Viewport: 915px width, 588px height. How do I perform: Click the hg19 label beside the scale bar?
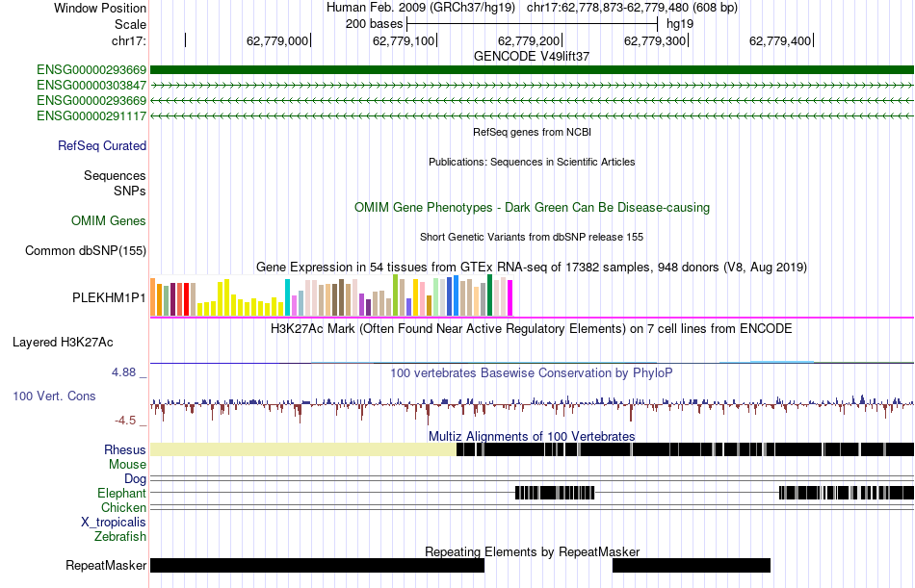click(680, 24)
